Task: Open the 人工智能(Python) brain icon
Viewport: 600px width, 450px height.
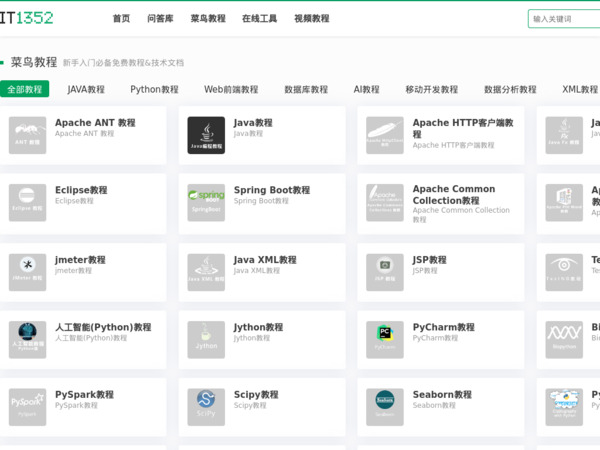Action: tap(28, 340)
